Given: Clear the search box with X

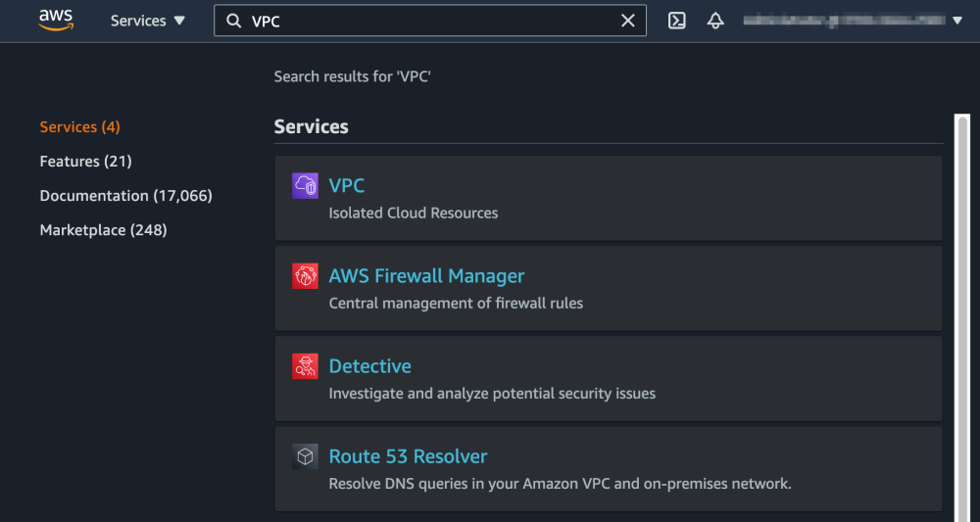Looking at the screenshot, I should [628, 21].
